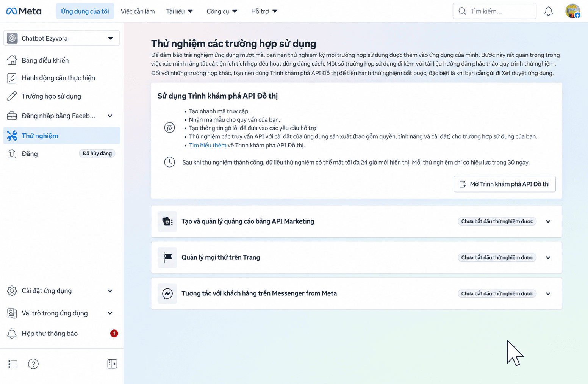Expand Cài đặt ứng dụng section
Viewport: 588px width, 384px height.
click(x=110, y=291)
